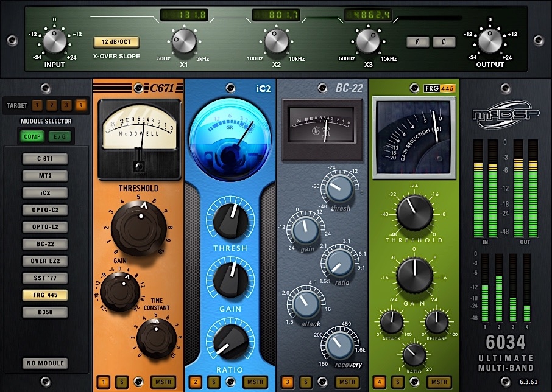Screen dimensions: 552x392
Task: Choose the OPTO-L2 module
Action: click(45, 227)
